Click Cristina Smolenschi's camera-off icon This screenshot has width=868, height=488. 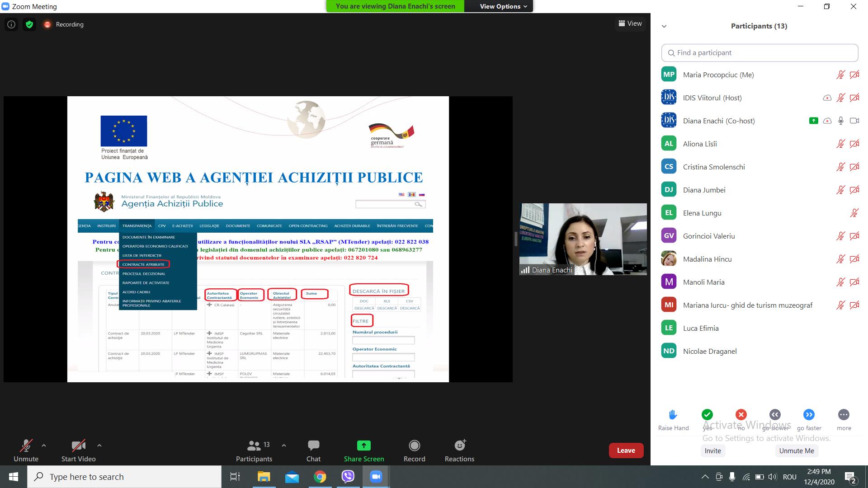(854, 167)
